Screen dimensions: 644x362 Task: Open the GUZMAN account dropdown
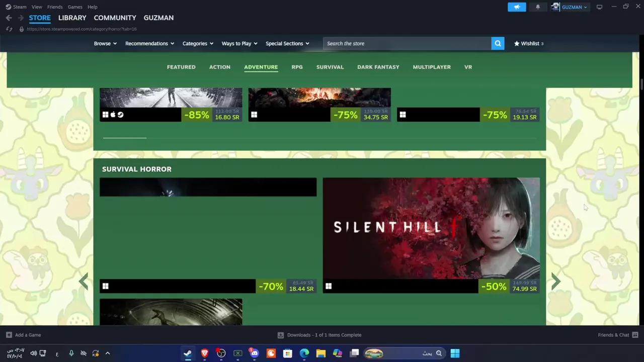coord(570,7)
